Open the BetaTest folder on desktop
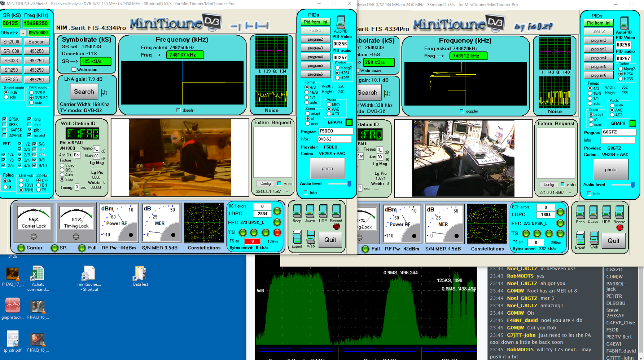This screenshot has height=360, width=644. tap(140, 277)
